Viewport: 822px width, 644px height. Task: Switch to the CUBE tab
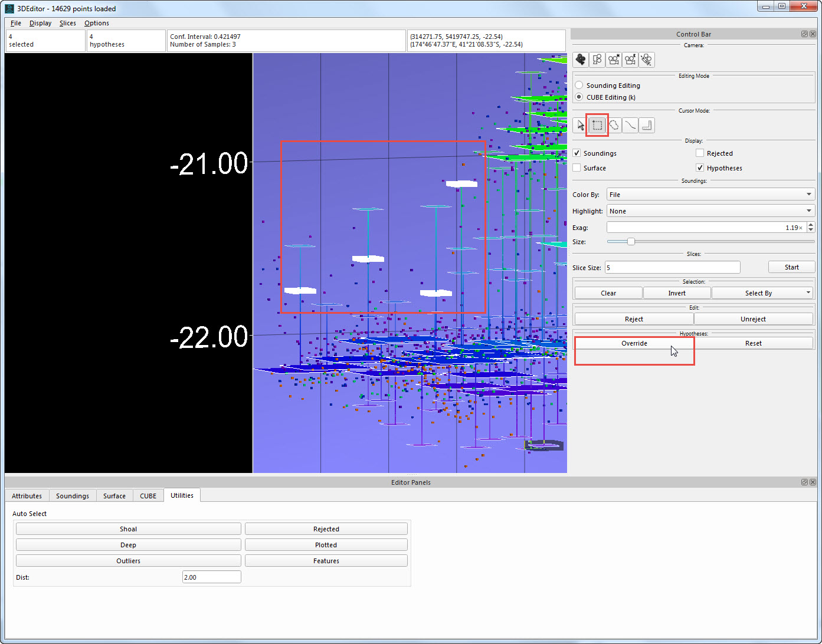click(x=148, y=496)
